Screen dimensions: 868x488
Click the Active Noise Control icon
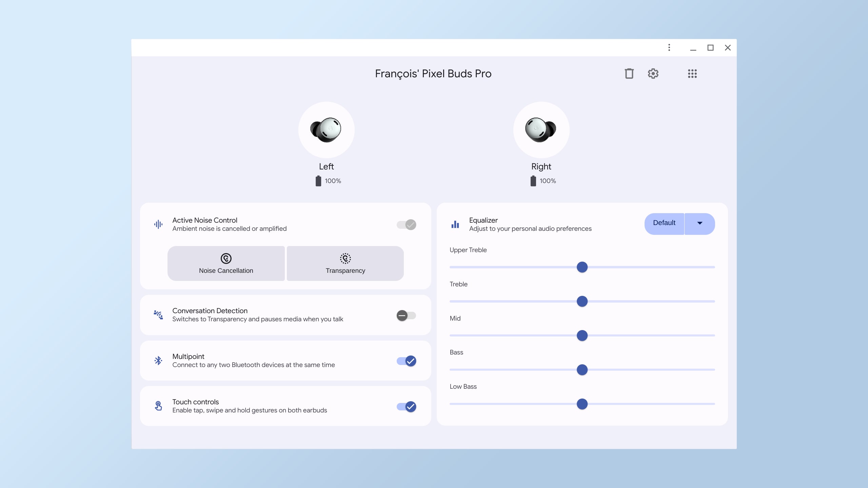click(157, 224)
